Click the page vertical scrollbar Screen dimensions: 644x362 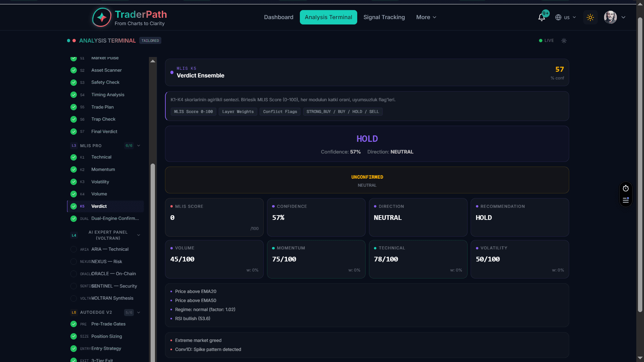click(640, 164)
